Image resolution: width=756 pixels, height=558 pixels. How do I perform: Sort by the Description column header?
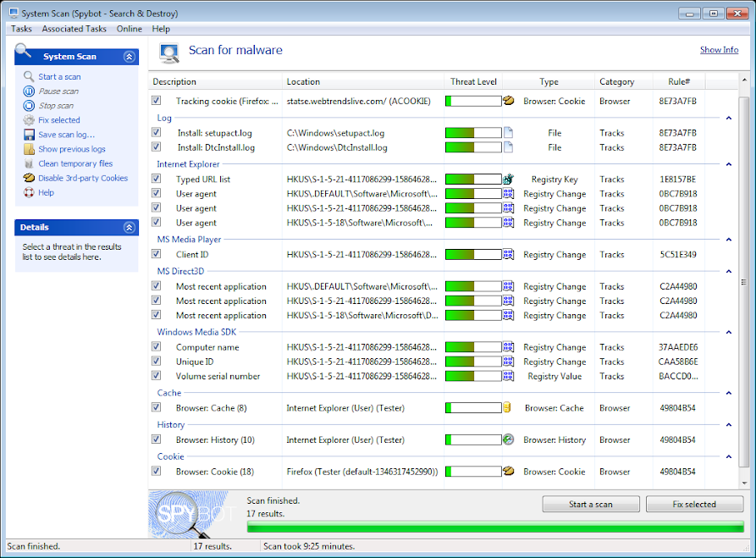[x=216, y=81]
